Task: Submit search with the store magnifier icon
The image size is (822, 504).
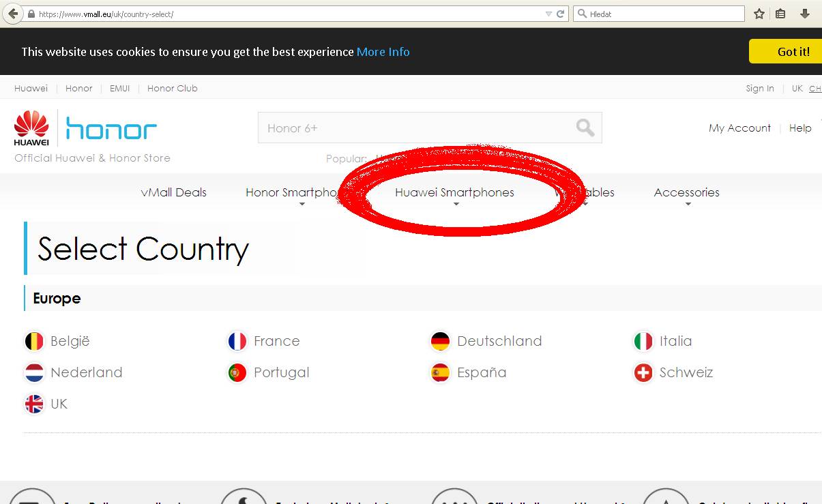Action: tap(585, 128)
